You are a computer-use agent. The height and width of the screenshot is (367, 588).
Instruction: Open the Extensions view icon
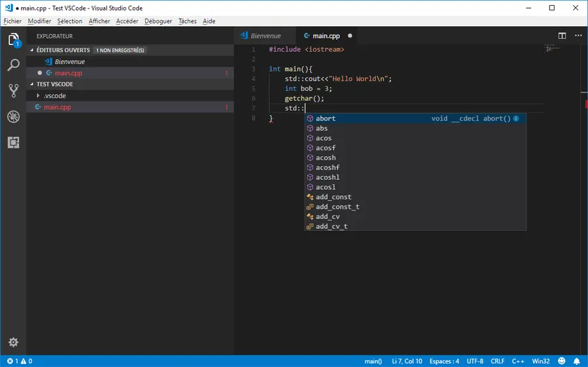coord(13,143)
